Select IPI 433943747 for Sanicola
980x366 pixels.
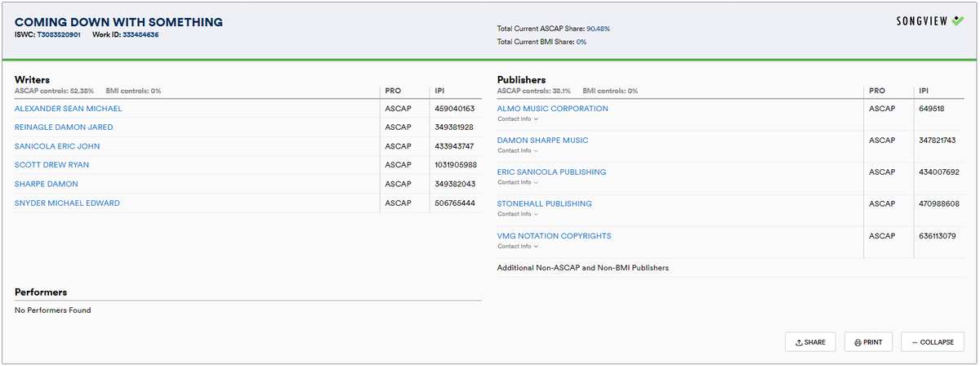[x=455, y=146]
